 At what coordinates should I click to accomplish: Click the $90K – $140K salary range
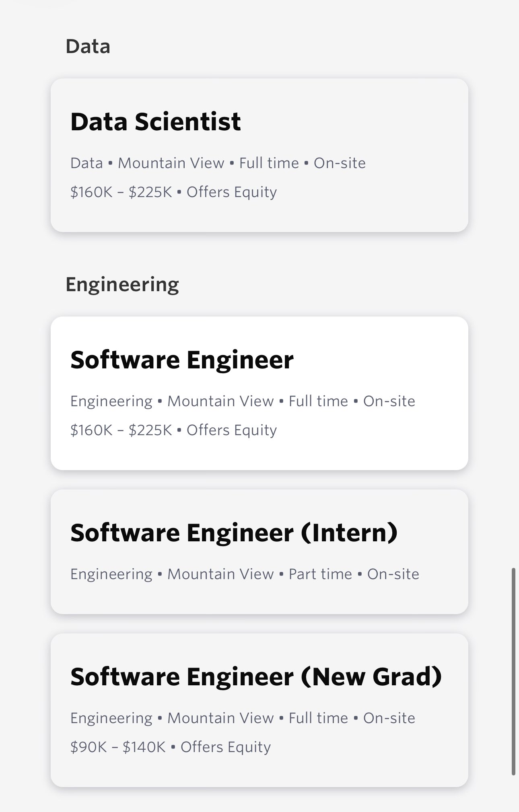(x=118, y=747)
